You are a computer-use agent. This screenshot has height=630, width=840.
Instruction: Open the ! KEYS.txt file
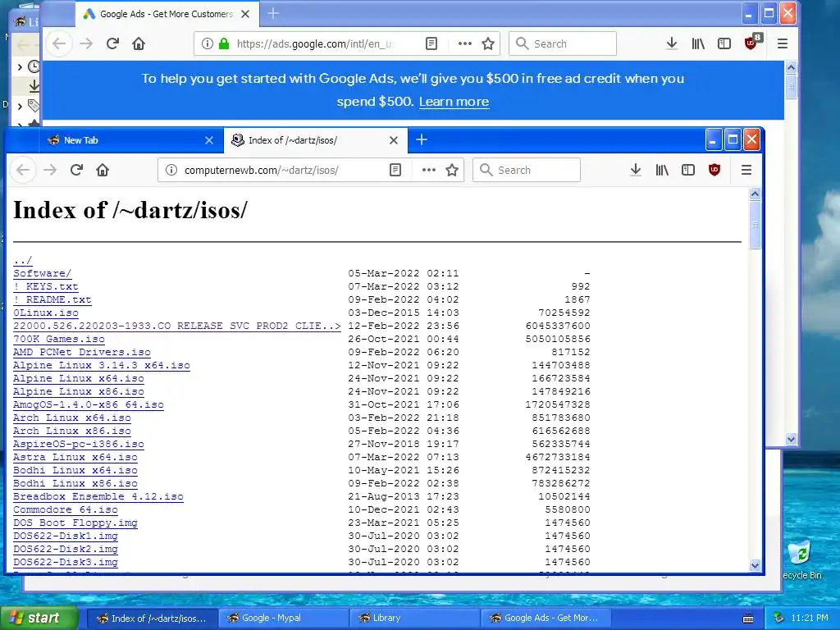tap(46, 286)
